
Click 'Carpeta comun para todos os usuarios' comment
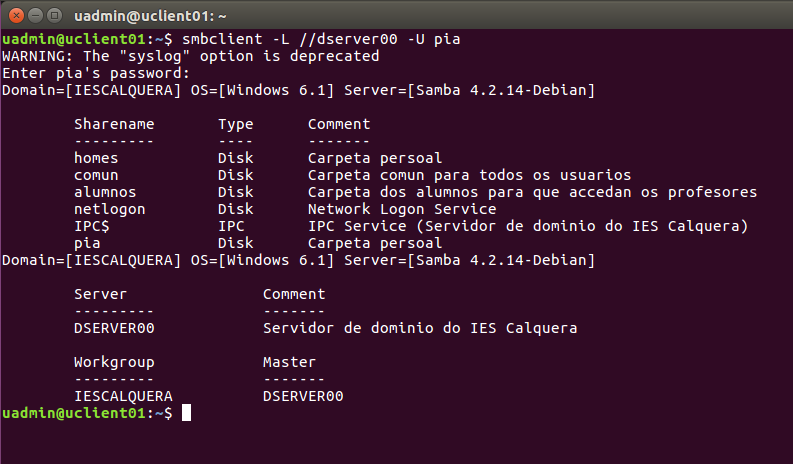(x=469, y=175)
